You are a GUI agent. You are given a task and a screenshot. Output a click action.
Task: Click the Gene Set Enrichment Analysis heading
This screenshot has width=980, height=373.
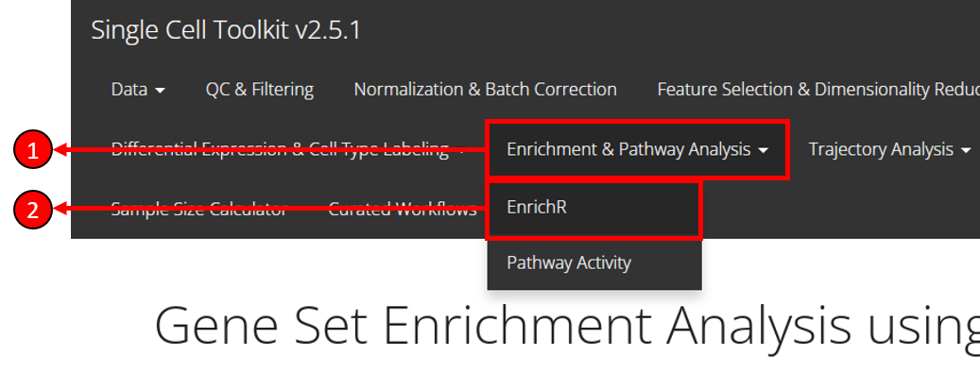pos(566,325)
